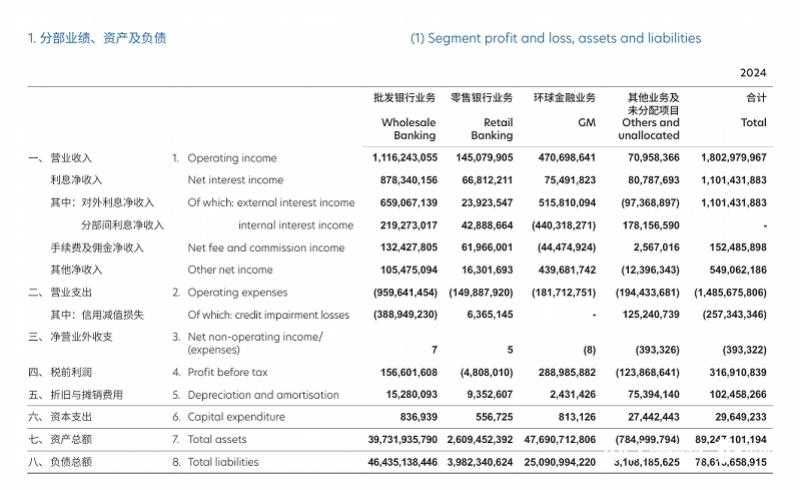Select the 'Retail Banking' column header
Image resolution: width=800 pixels, height=490 pixels.
coord(490,128)
